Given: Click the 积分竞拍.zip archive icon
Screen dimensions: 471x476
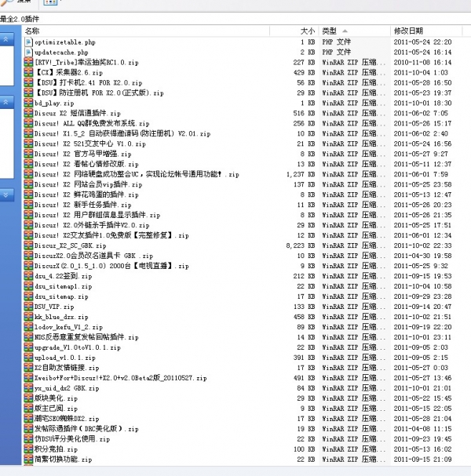Looking at the screenshot, I should (28, 449).
